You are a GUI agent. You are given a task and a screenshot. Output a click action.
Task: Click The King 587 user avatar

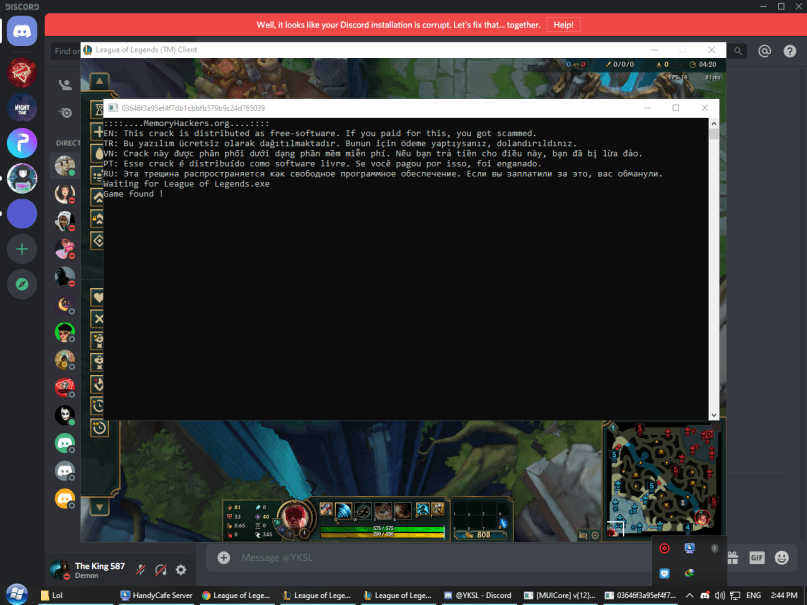click(60, 570)
